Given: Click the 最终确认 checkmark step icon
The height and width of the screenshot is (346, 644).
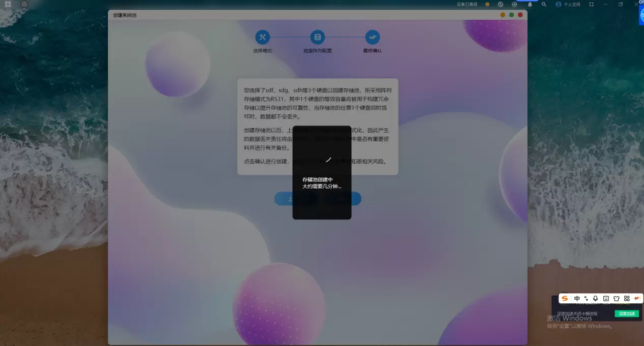Looking at the screenshot, I should click(x=372, y=37).
